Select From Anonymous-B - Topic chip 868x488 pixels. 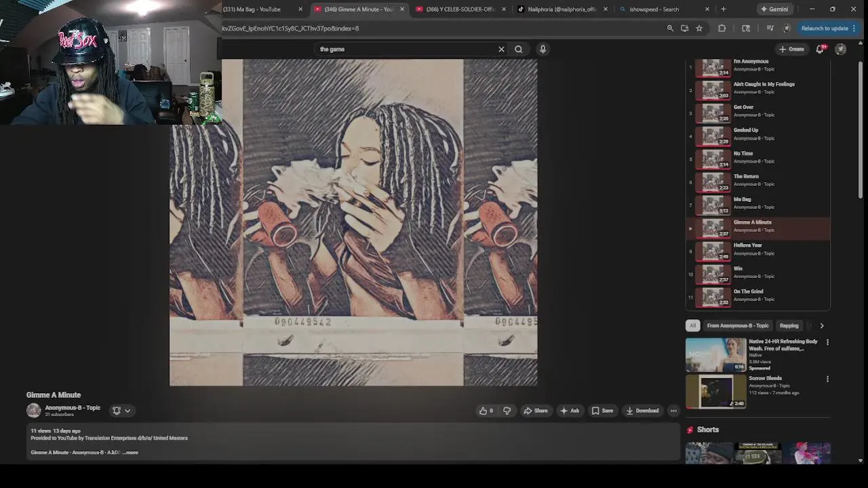[738, 325]
